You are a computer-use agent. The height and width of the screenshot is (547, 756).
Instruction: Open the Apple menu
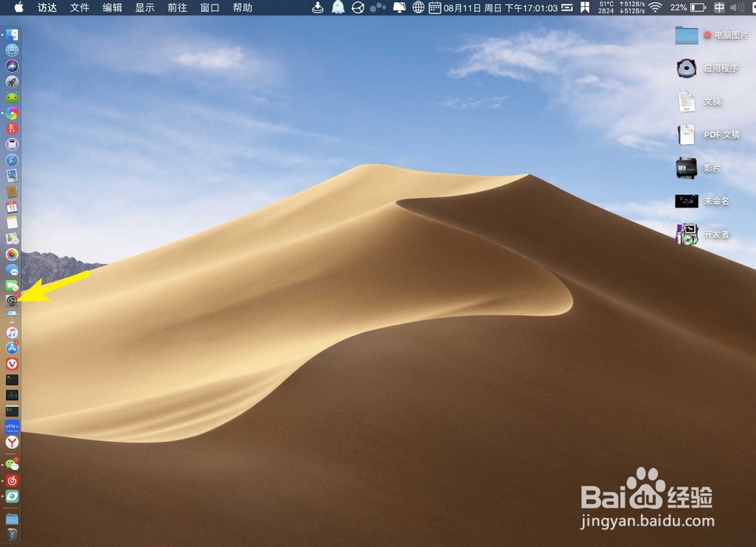click(x=17, y=8)
